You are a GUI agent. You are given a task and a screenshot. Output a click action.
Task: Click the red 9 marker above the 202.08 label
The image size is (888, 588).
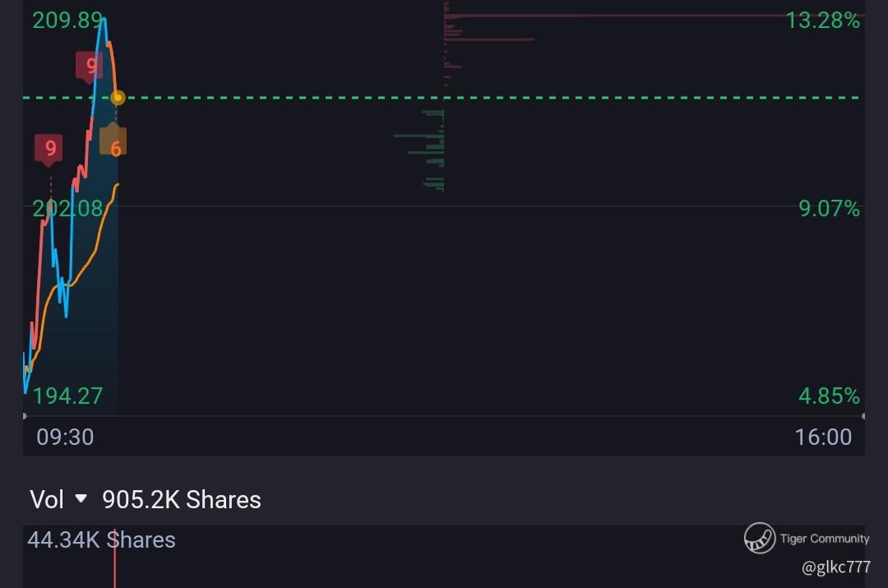coord(49,148)
